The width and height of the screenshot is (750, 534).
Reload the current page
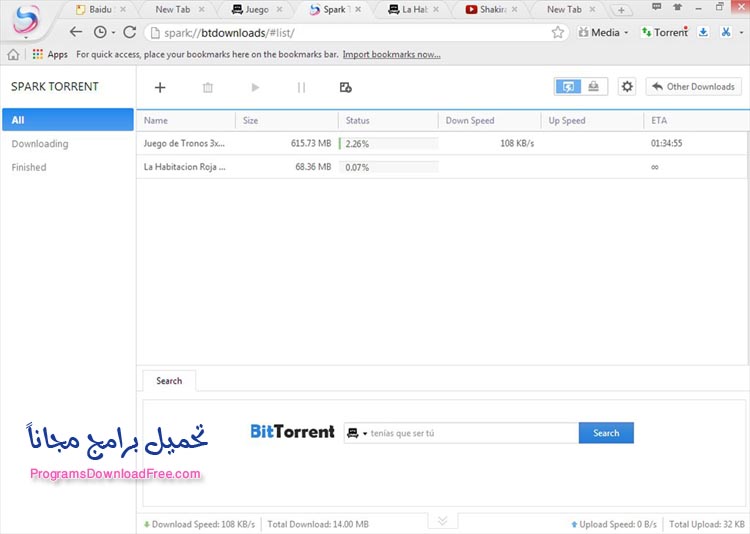129,32
